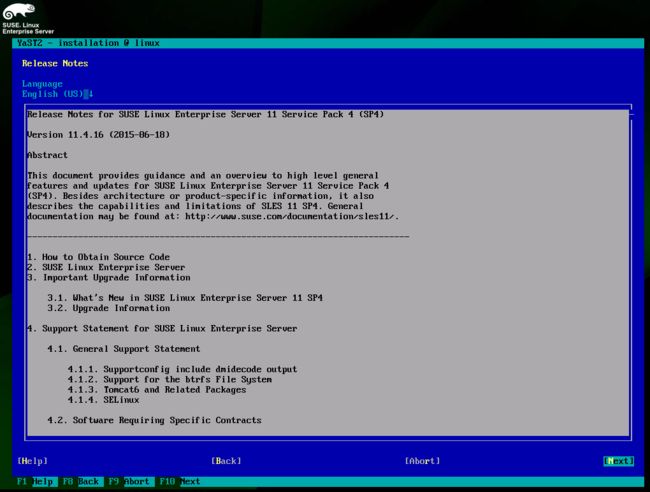
Task: Click the SUSE chameleon logo
Action: (18, 12)
